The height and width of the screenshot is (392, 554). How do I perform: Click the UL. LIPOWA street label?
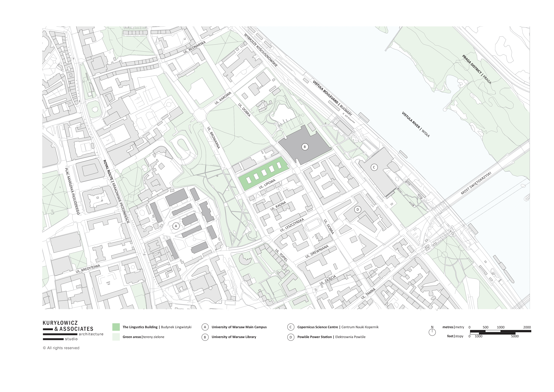click(x=267, y=184)
